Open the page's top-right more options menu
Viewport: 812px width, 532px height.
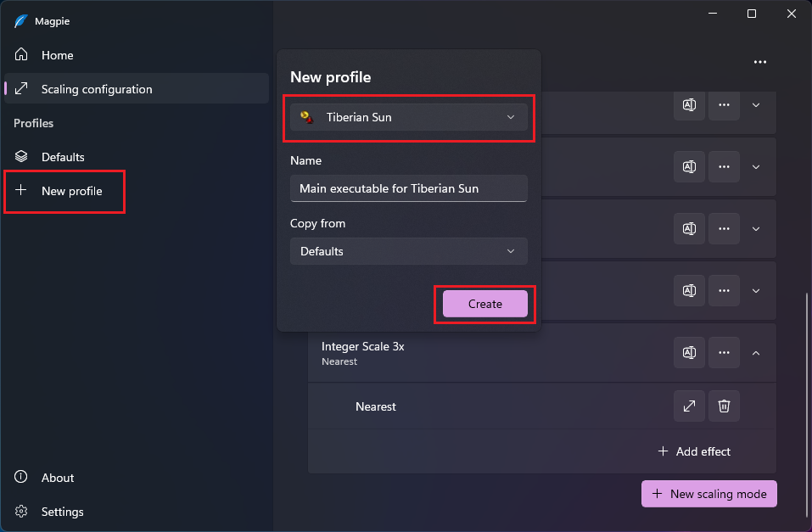759,62
